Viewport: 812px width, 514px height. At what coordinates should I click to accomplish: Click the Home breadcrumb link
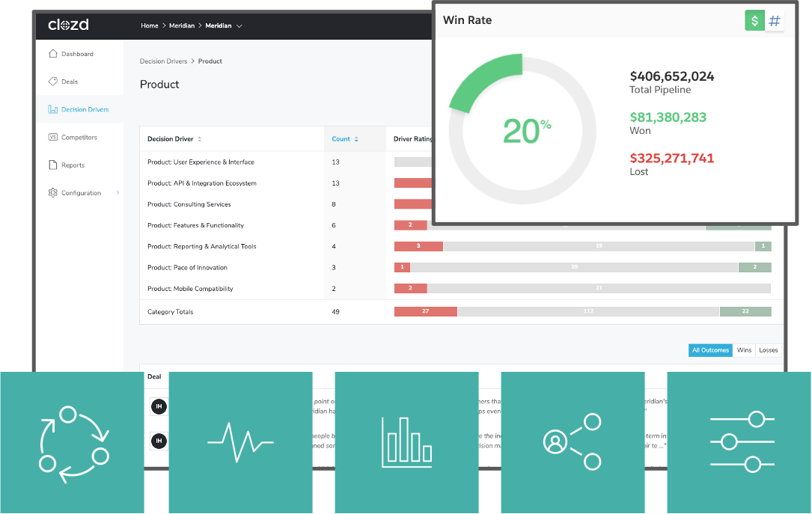pos(149,26)
